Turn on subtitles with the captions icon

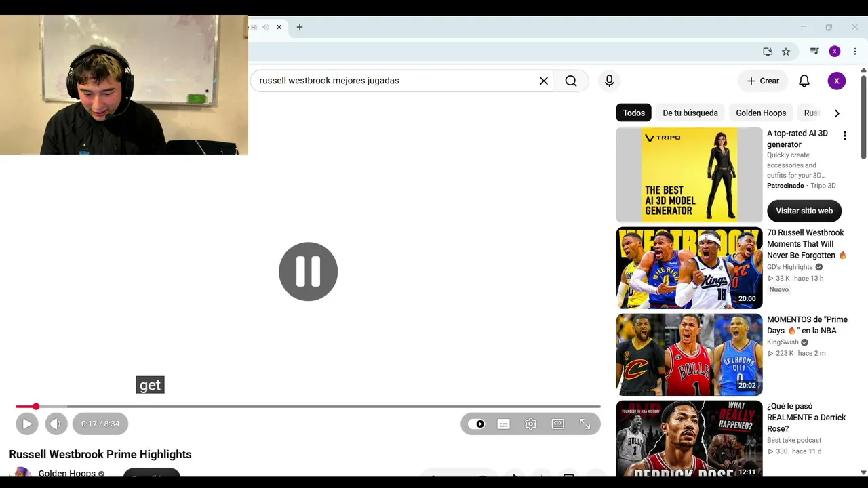click(503, 424)
